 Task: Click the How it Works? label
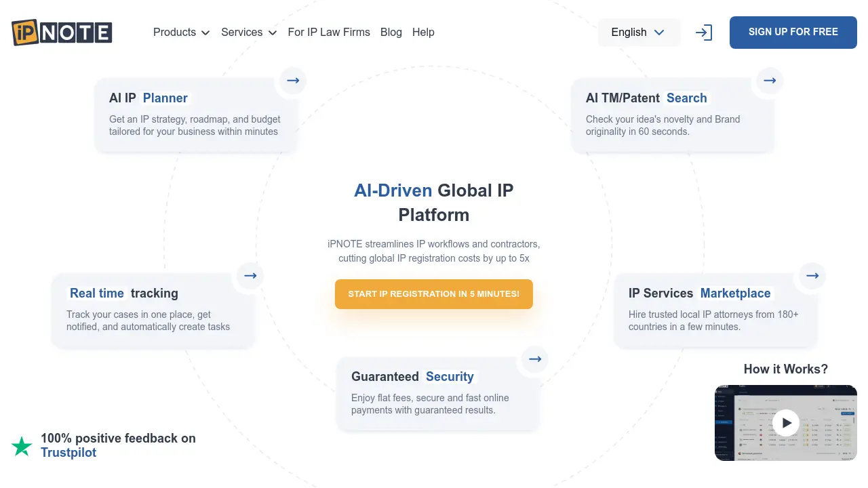point(786,369)
